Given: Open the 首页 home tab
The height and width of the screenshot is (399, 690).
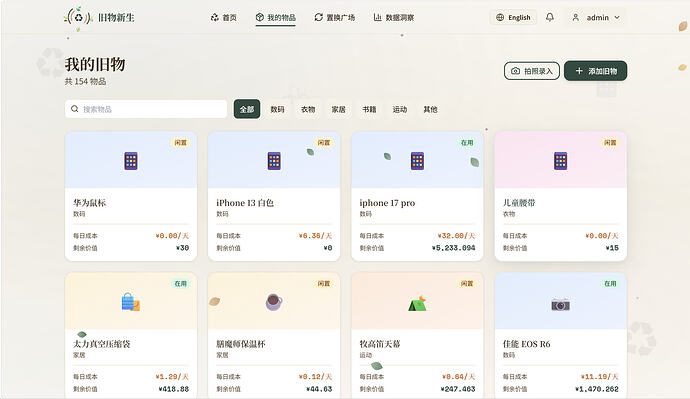Looking at the screenshot, I should pos(224,18).
